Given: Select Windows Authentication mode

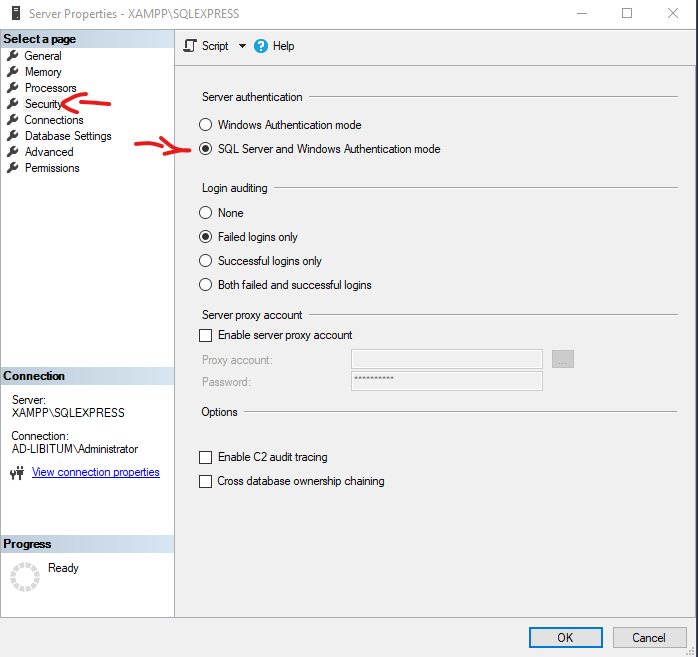Looking at the screenshot, I should (206, 125).
